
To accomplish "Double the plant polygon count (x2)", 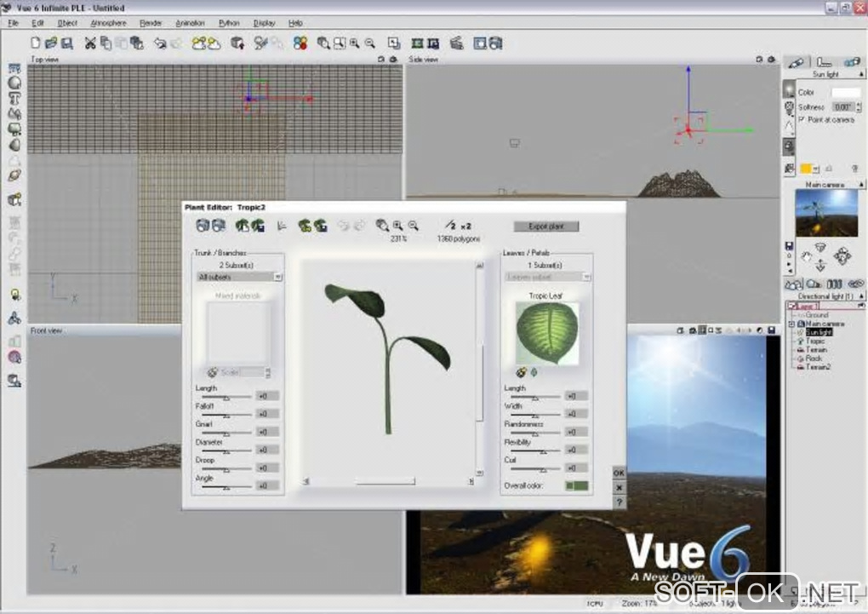I will (x=466, y=226).
